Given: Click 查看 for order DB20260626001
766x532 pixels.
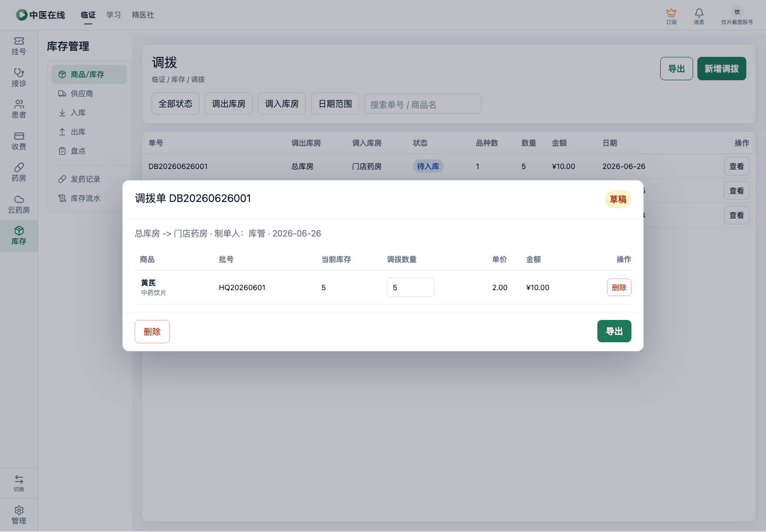Looking at the screenshot, I should pos(737,166).
